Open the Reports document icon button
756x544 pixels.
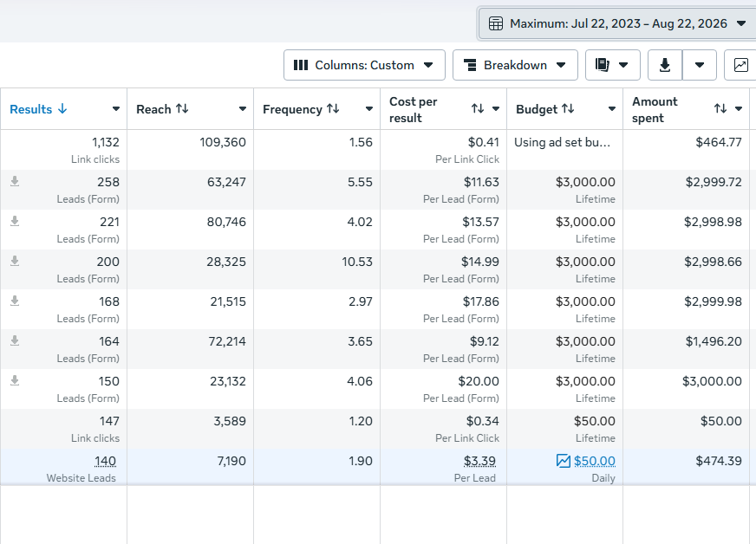pyautogui.click(x=603, y=65)
